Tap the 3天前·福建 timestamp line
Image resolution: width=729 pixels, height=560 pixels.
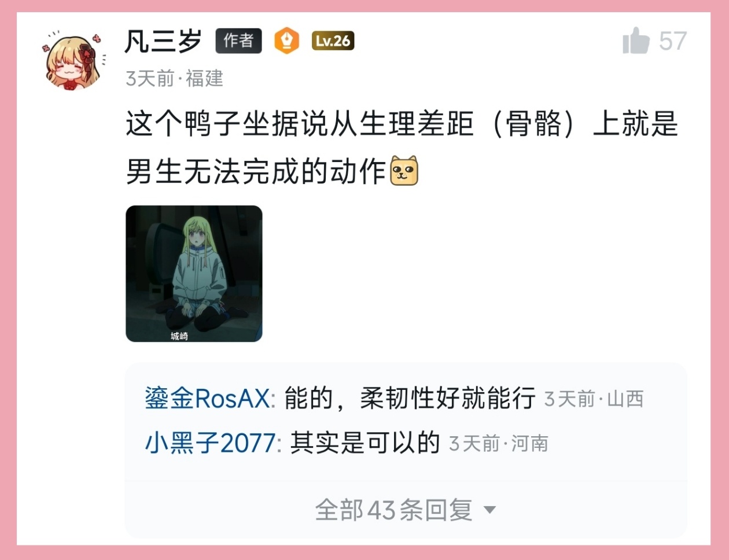point(174,78)
